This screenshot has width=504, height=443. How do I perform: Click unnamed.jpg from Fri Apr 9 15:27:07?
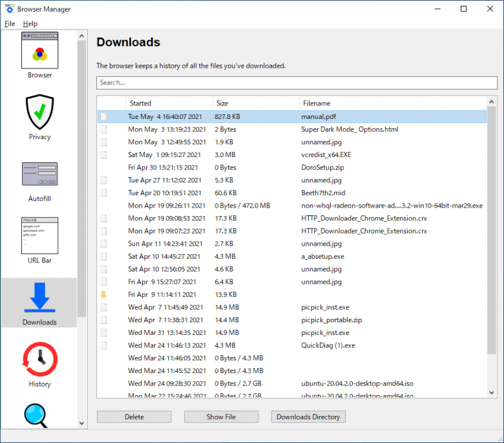pyautogui.click(x=321, y=282)
